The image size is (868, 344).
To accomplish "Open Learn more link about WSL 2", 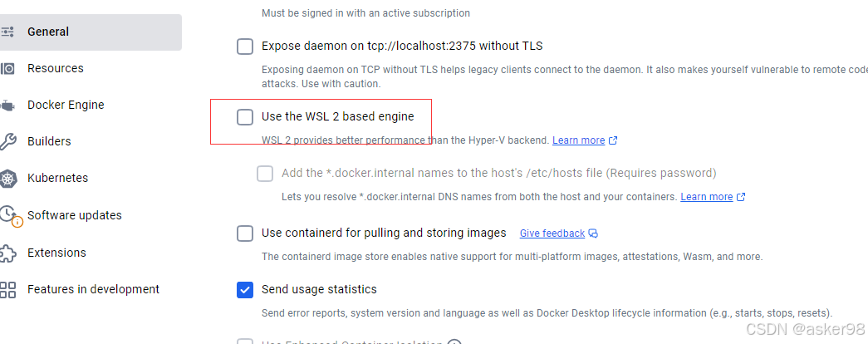I will point(578,140).
